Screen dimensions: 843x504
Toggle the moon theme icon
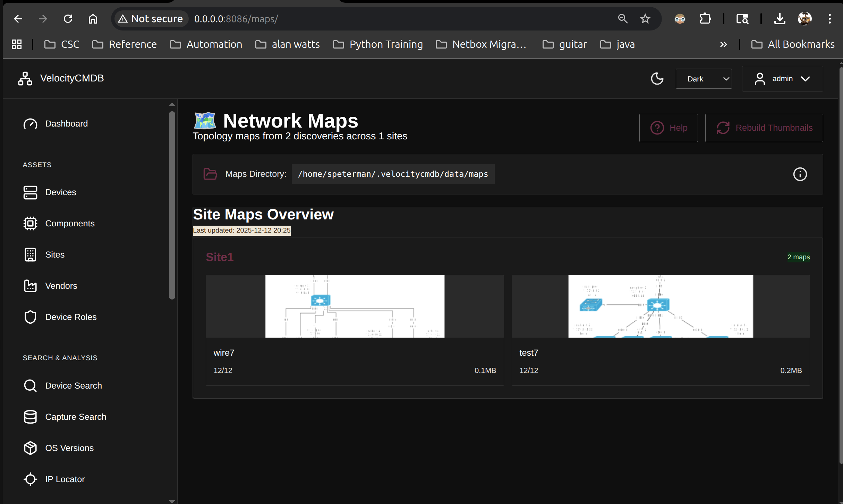tap(657, 79)
